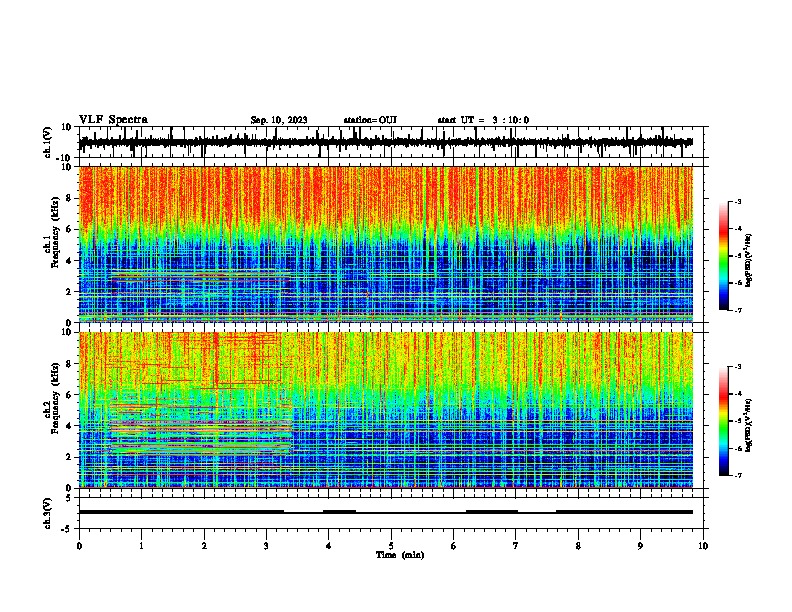Viewport: 792px width, 612px height.
Task: Click time axis tick label "3"
Action: coord(266,546)
